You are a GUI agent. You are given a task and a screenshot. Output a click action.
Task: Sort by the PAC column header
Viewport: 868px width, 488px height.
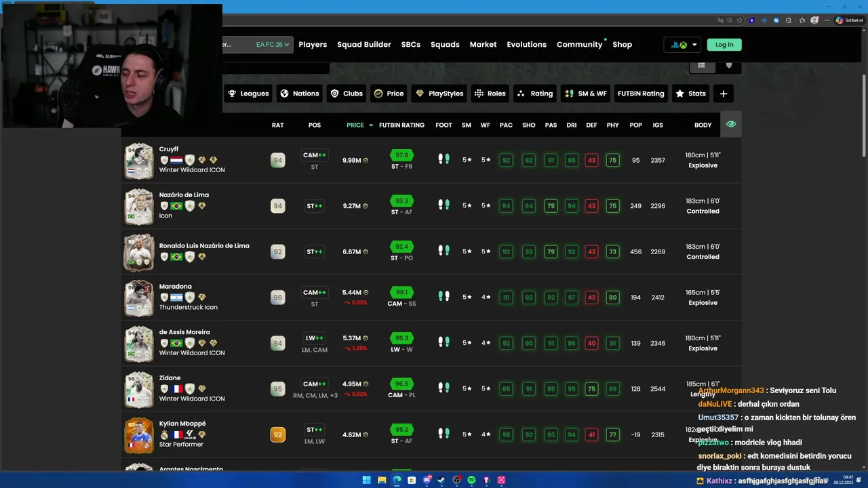(x=506, y=125)
